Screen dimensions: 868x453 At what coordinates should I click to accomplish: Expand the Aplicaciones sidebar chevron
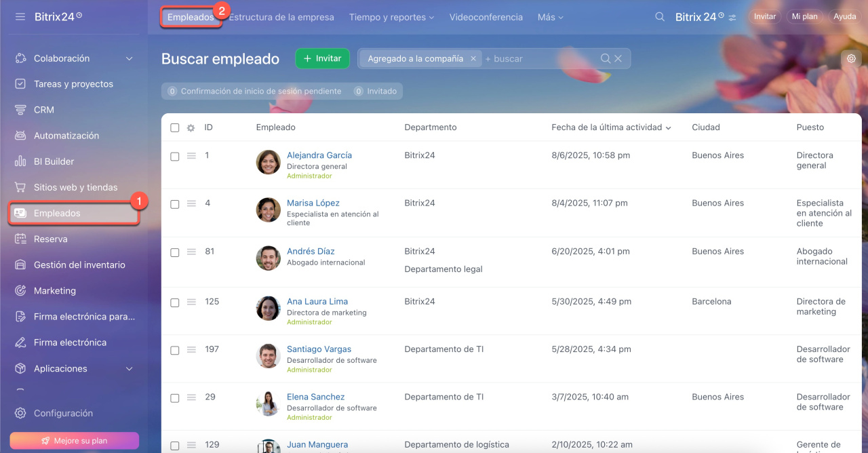pyautogui.click(x=130, y=369)
